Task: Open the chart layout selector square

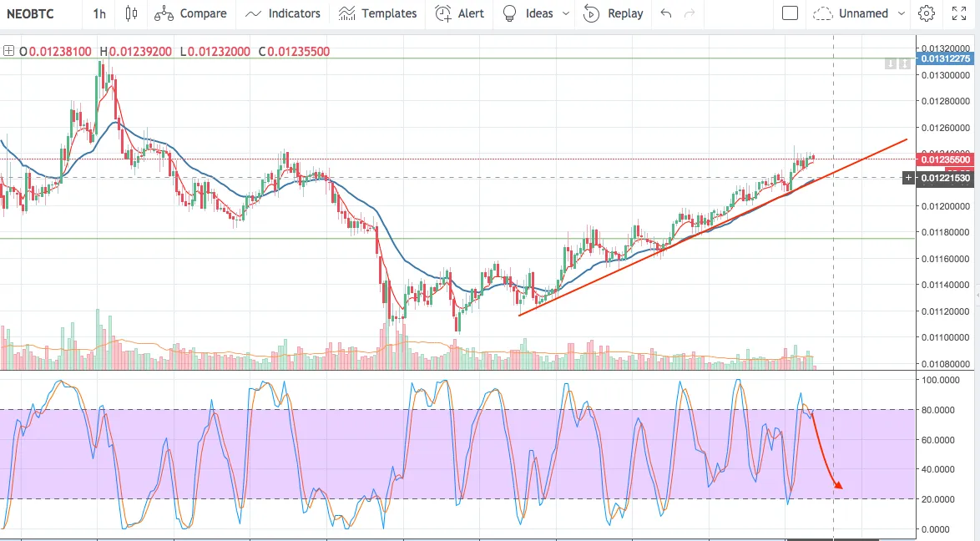Action: pos(790,13)
